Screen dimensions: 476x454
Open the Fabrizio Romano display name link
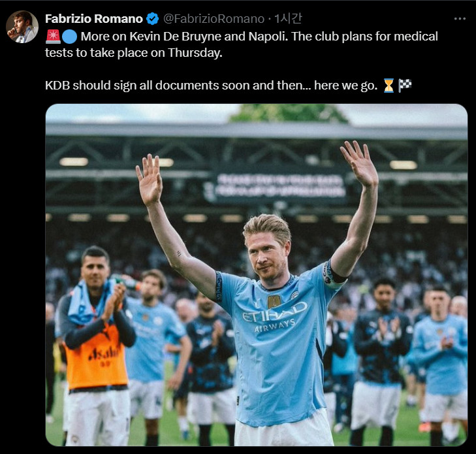(94, 19)
